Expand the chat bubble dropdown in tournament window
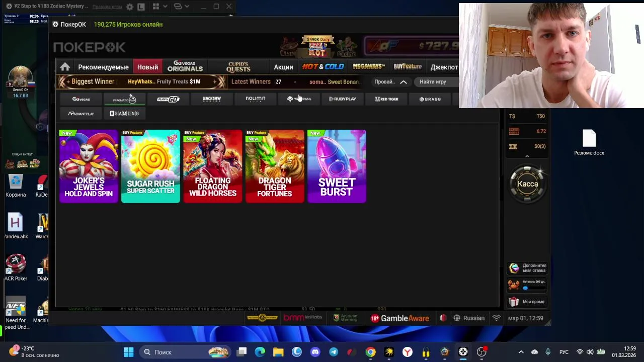Image resolution: width=644 pixels, height=362 pixels. click(182, 7)
